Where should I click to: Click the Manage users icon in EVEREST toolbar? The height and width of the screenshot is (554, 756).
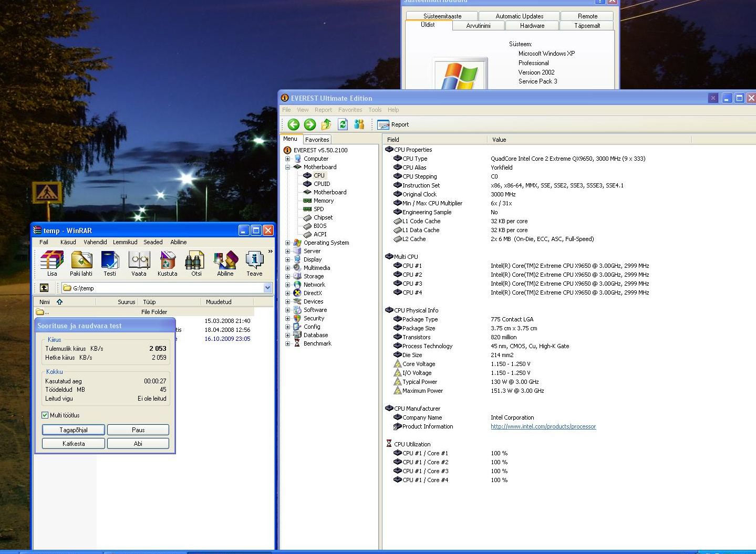coord(359,124)
